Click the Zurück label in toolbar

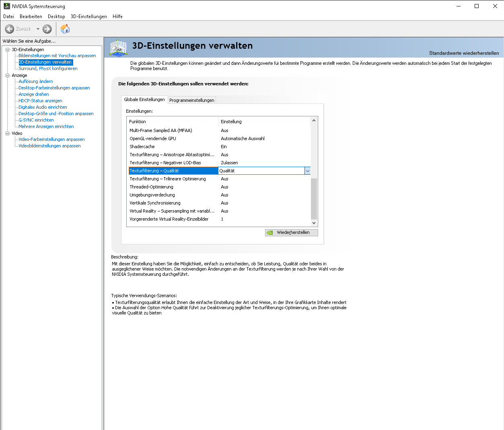coord(23,29)
